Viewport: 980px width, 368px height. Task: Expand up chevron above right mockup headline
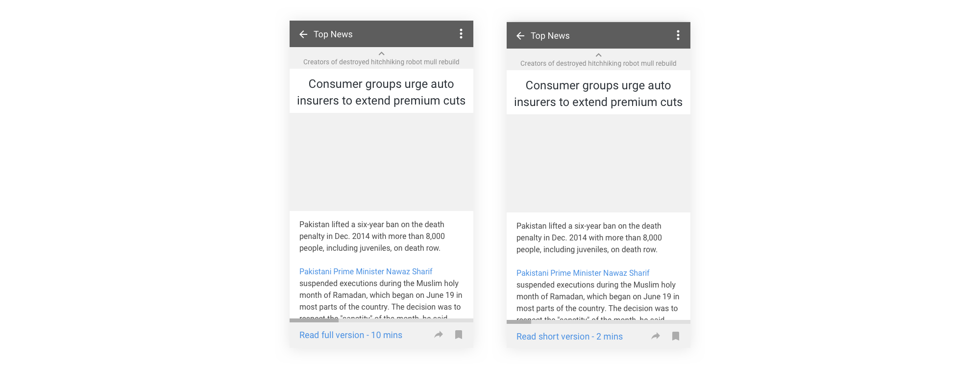(x=598, y=55)
